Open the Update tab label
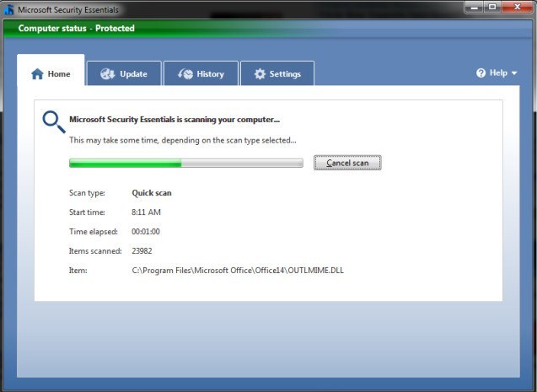This screenshot has width=537, height=392. (x=133, y=74)
